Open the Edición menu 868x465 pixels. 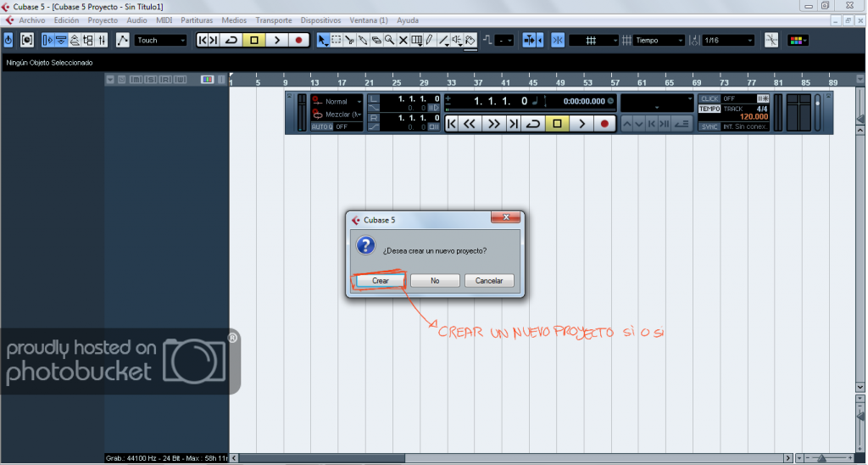(x=66, y=20)
